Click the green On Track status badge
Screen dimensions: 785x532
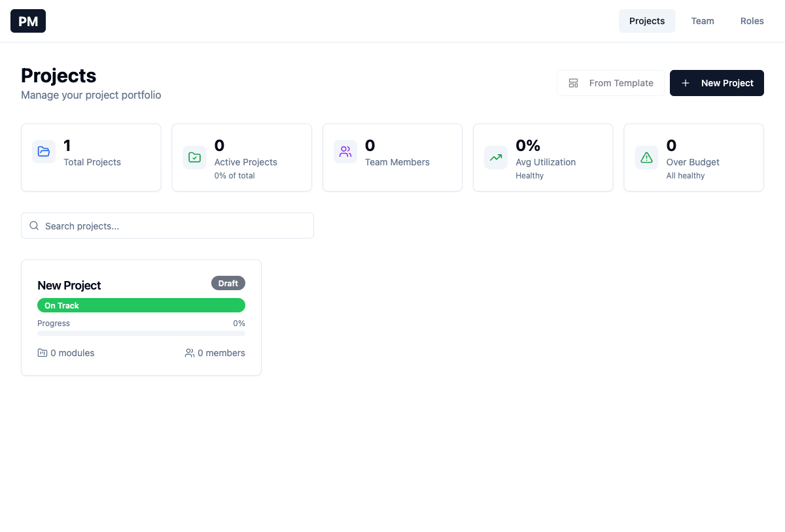(x=141, y=305)
